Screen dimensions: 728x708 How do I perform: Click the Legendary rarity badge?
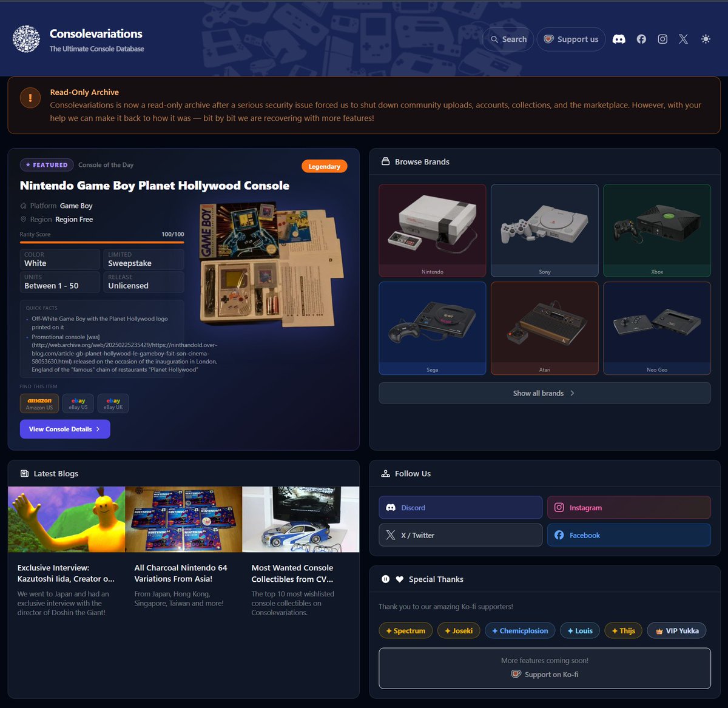click(x=325, y=166)
